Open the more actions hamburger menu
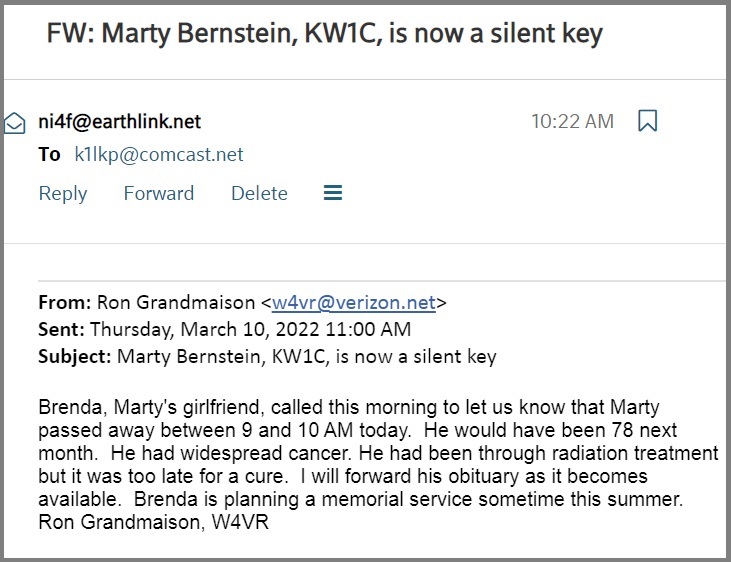Image resolution: width=731 pixels, height=562 pixels. (x=333, y=193)
